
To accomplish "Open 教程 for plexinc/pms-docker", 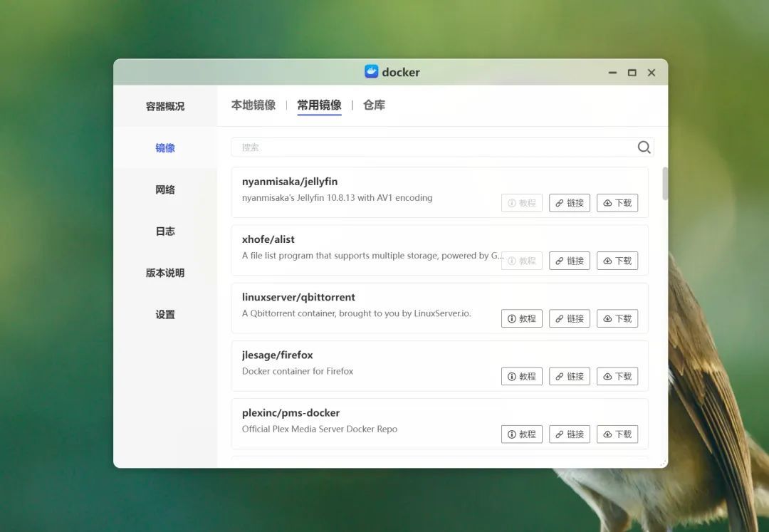I will (x=522, y=434).
